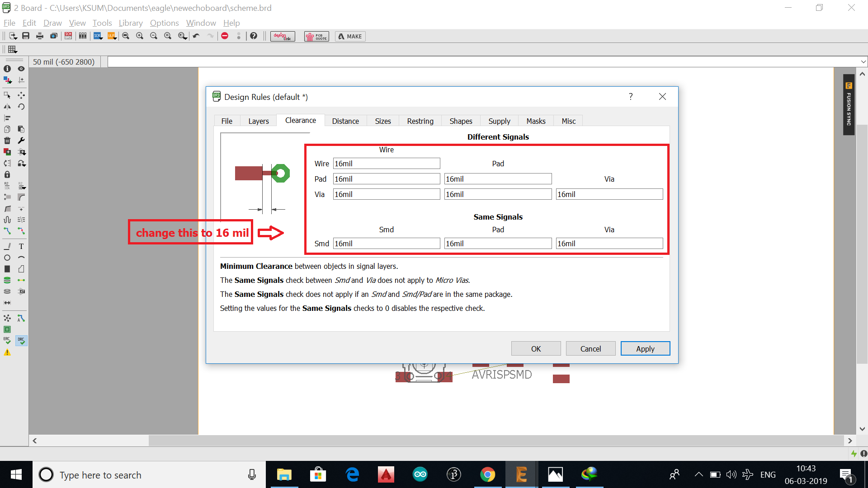The image size is (868, 488).
Task: Click the Undo arrow icon
Action: tap(196, 36)
